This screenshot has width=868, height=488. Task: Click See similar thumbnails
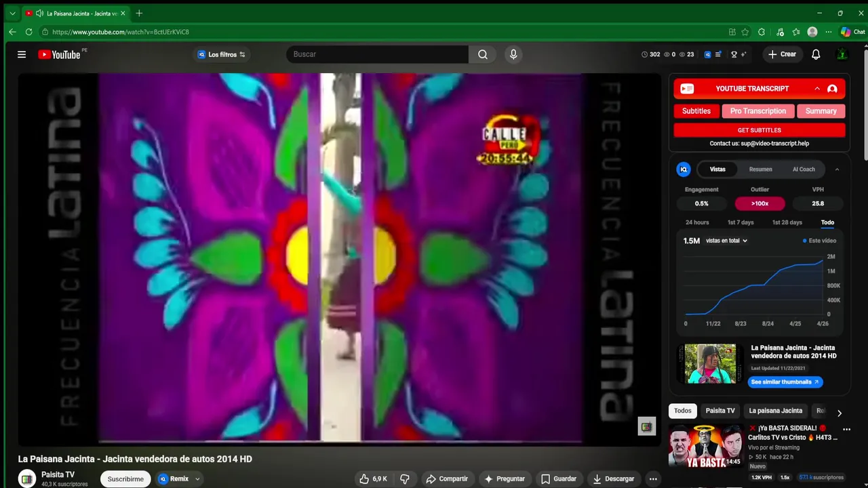click(785, 382)
